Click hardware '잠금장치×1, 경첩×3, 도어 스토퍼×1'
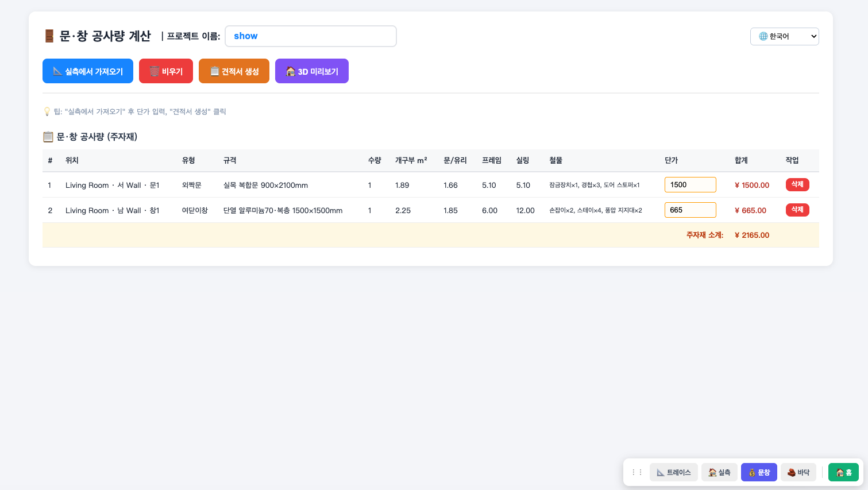This screenshot has width=868, height=490. click(x=595, y=186)
